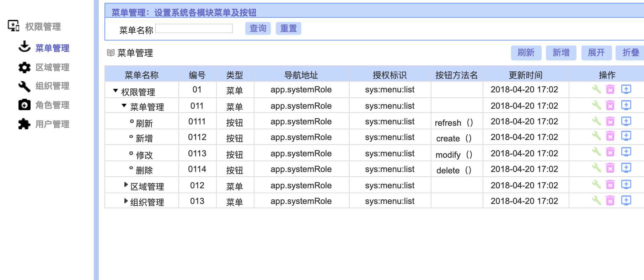Open 菜单管理 in the sidebar
This screenshot has height=280, width=644.
[52, 48]
